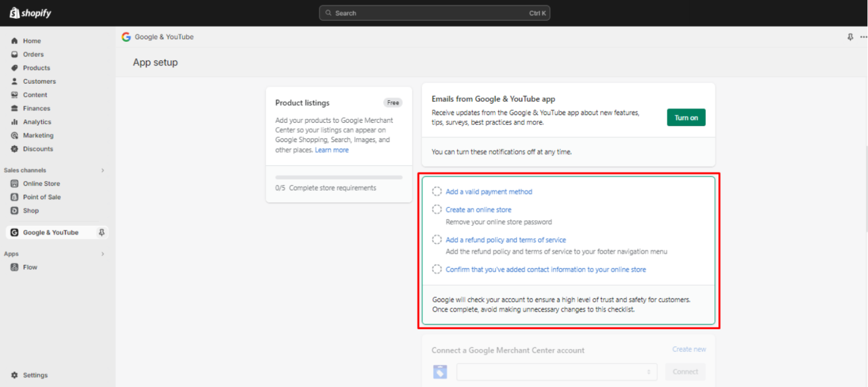868x387 pixels.
Task: Click the pin icon in app header
Action: click(x=850, y=37)
